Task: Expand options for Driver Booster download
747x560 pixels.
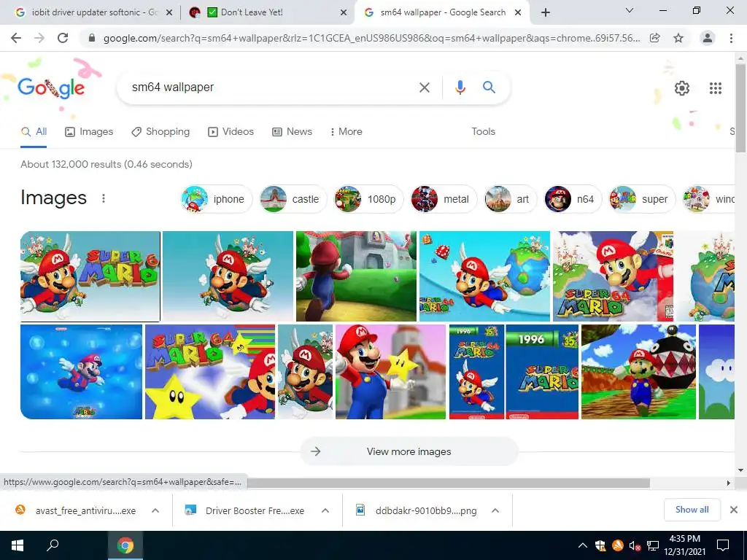Action: (325, 510)
